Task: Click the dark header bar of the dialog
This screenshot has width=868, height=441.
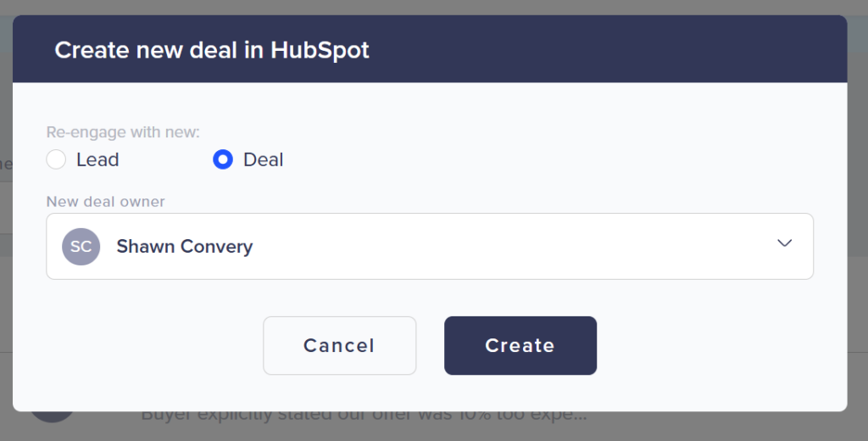Action: pos(593,49)
